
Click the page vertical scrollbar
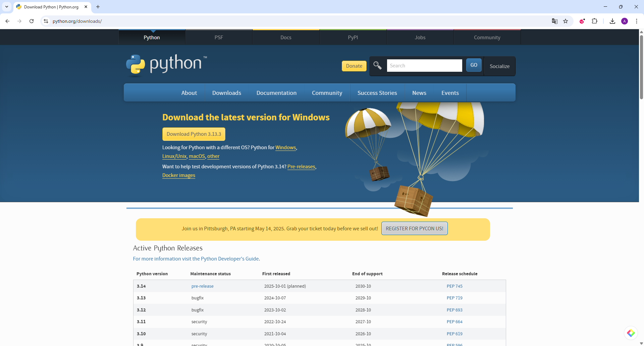point(641,67)
